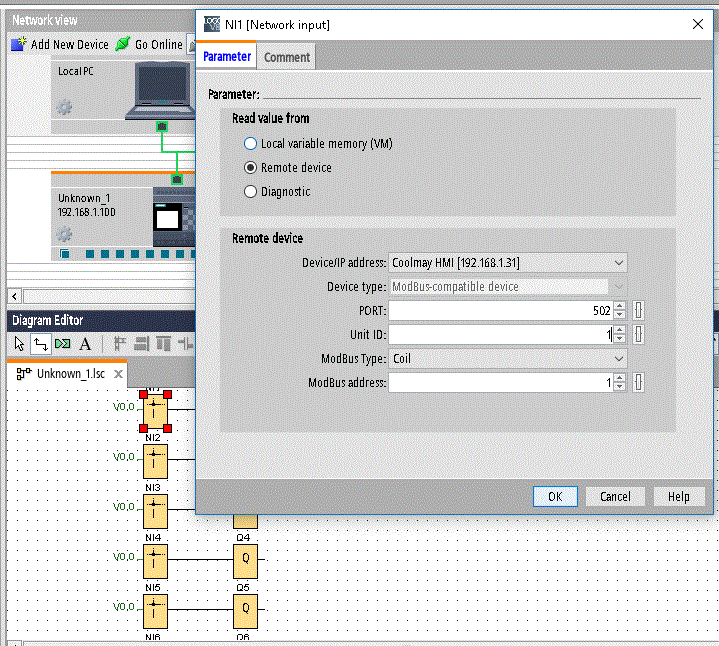719x646 pixels.
Task: Click the Local PC laptop image
Action: (x=160, y=90)
